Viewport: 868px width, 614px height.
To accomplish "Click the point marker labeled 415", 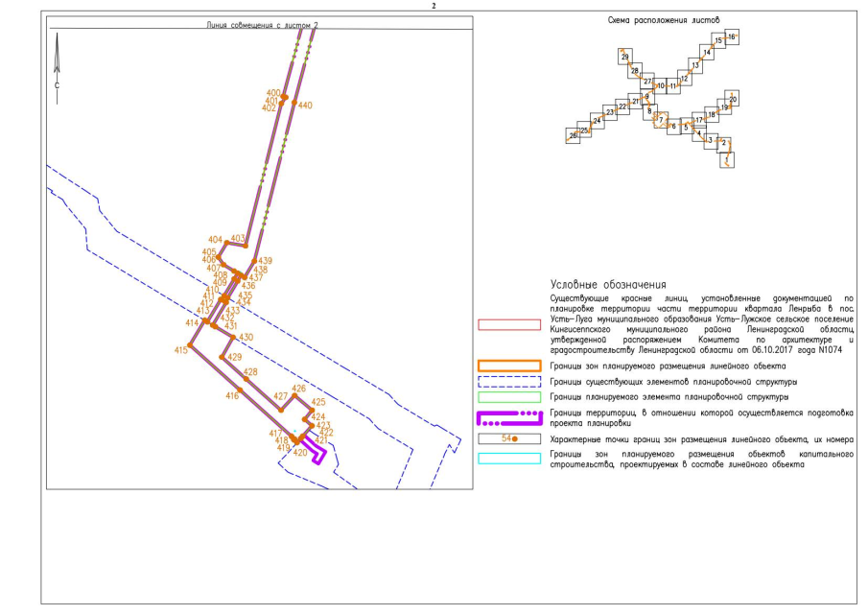I will pos(190,343).
